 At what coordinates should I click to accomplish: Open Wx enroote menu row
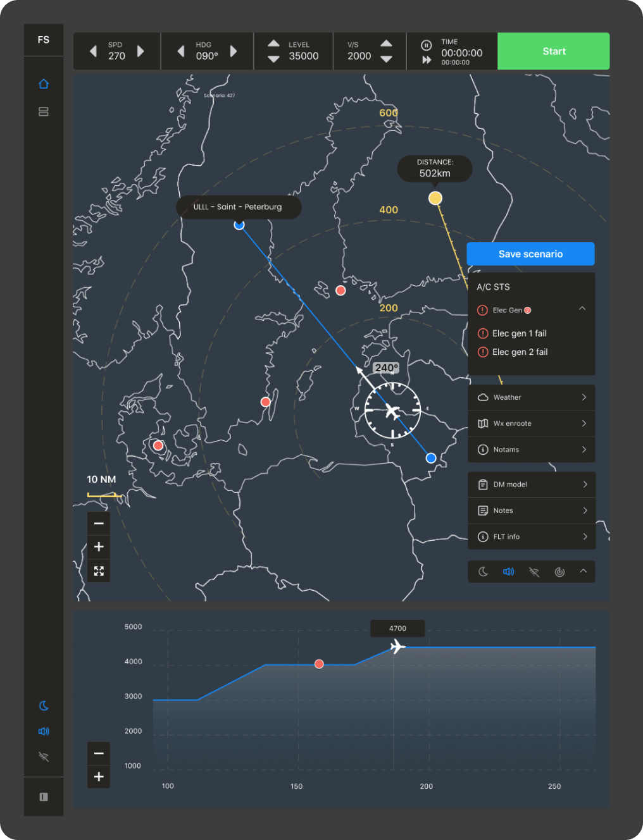tap(532, 423)
